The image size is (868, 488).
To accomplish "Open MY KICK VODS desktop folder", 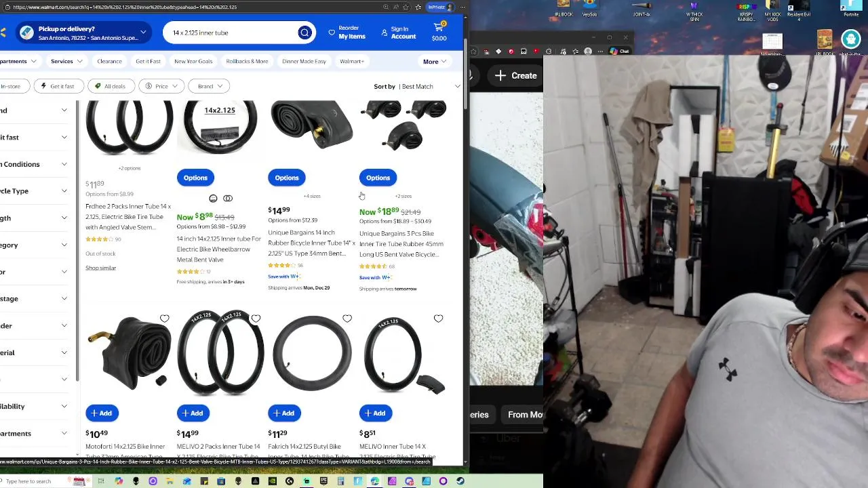I will pyautogui.click(x=772, y=11).
